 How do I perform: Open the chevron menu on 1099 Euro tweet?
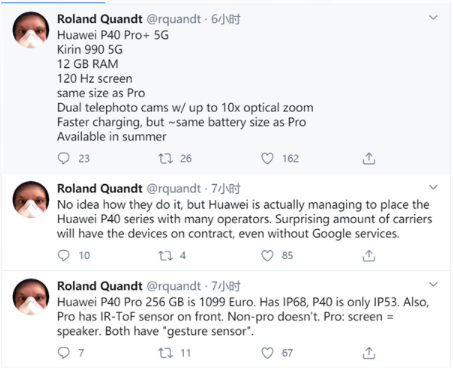pyautogui.click(x=433, y=284)
